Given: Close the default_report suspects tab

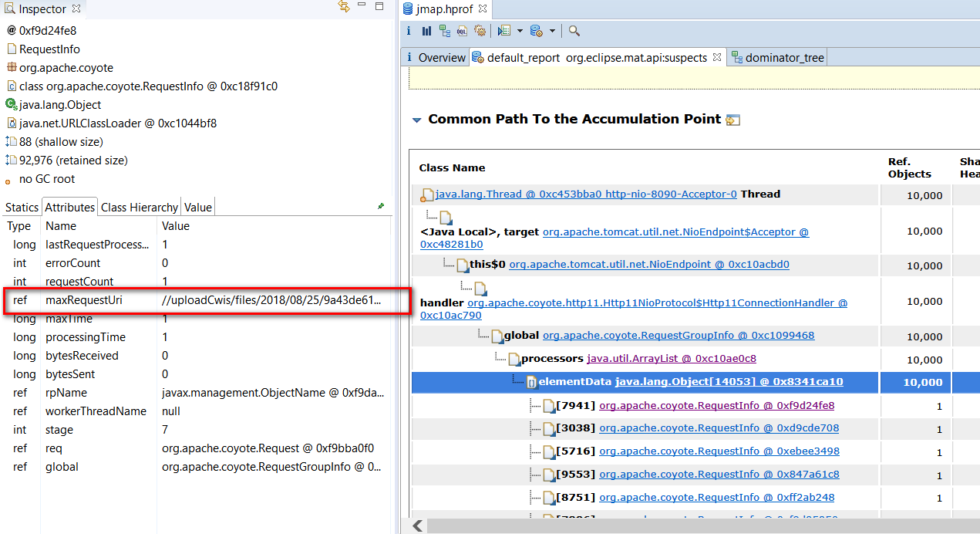Looking at the screenshot, I should [x=716, y=57].
